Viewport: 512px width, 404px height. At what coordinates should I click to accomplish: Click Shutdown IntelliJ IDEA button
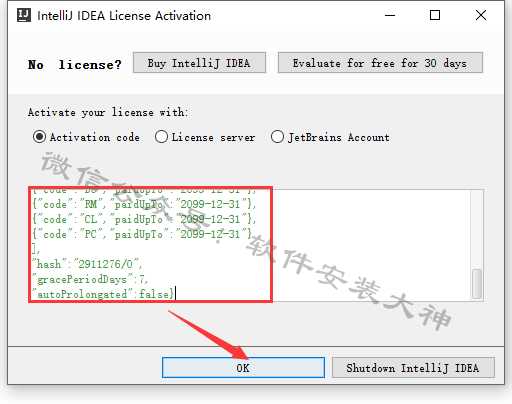[413, 368]
